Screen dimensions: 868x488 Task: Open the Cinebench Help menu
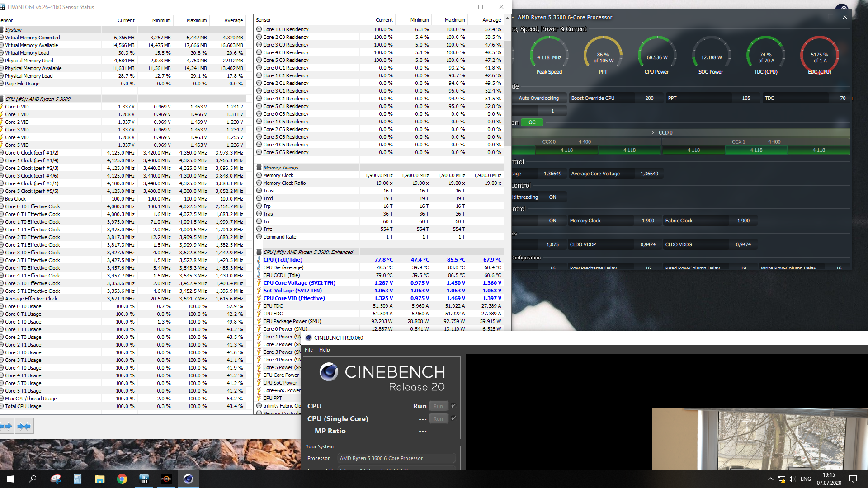pyautogui.click(x=324, y=350)
